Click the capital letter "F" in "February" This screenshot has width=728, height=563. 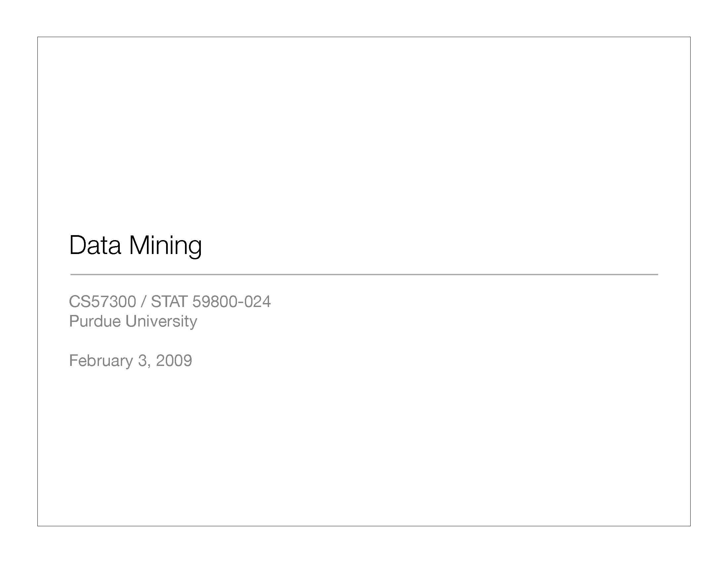(73, 361)
